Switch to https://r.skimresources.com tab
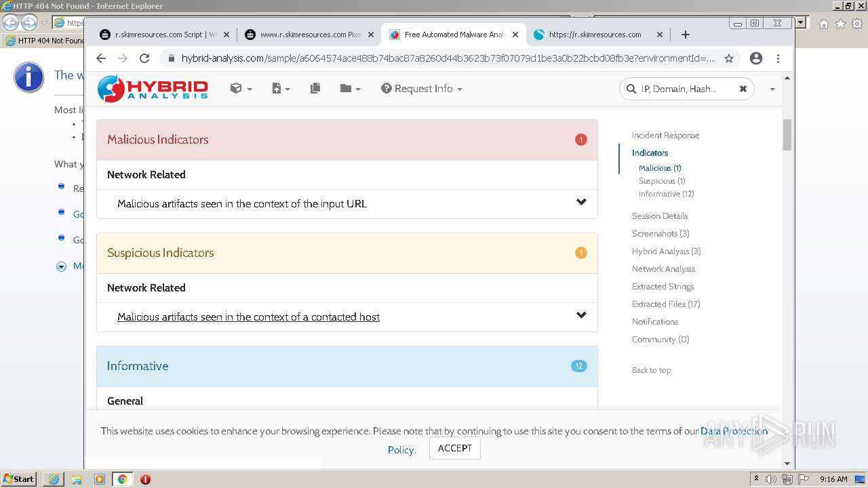The height and width of the screenshot is (488, 868). pyautogui.click(x=595, y=35)
